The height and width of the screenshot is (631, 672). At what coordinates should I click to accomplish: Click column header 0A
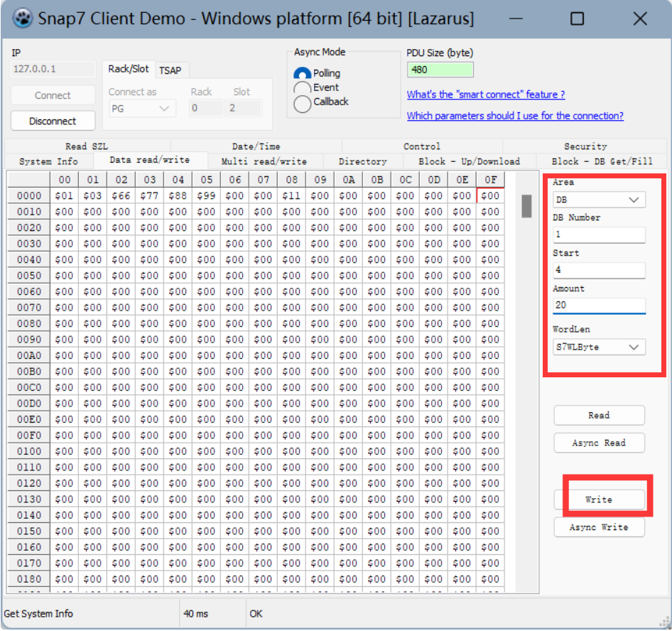coord(348,180)
